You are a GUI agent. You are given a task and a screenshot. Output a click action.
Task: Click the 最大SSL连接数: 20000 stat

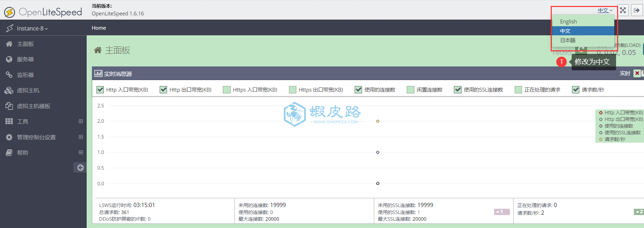click(x=402, y=219)
